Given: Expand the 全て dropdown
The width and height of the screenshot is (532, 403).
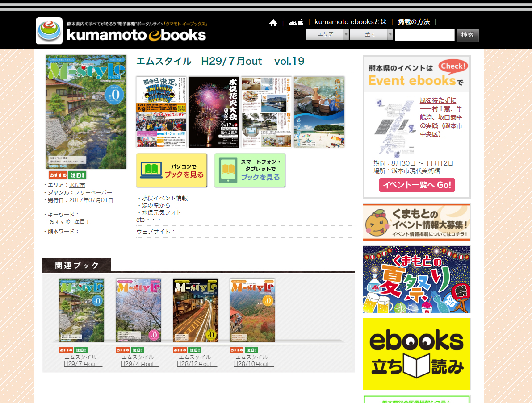Looking at the screenshot, I should point(371,35).
